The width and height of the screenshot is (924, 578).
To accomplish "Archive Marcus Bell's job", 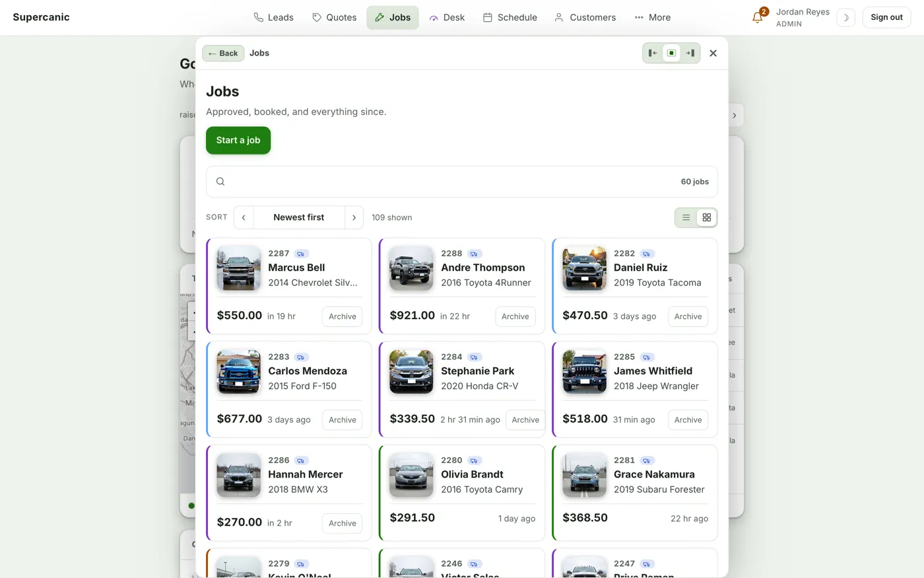I will pyautogui.click(x=343, y=316).
